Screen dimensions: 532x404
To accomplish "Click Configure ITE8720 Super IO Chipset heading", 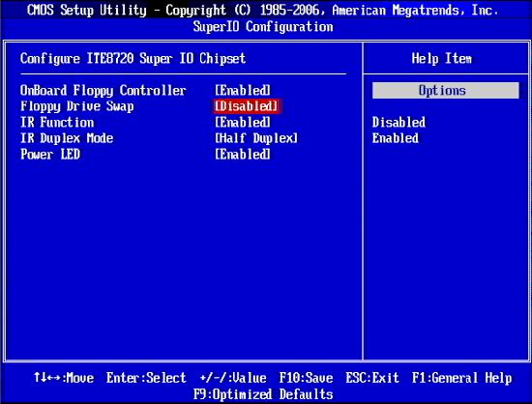I will 133,59.
